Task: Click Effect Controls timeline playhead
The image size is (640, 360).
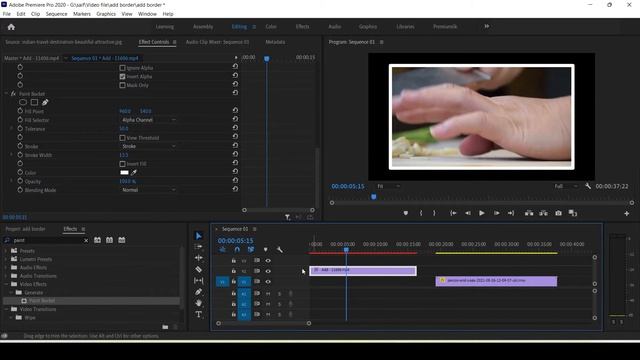Action: coord(267,59)
